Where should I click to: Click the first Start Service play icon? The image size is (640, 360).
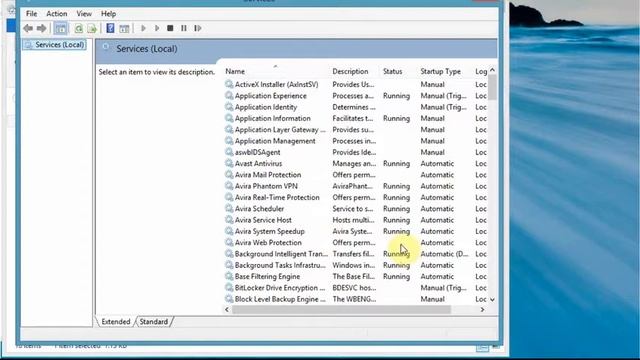tap(143, 28)
